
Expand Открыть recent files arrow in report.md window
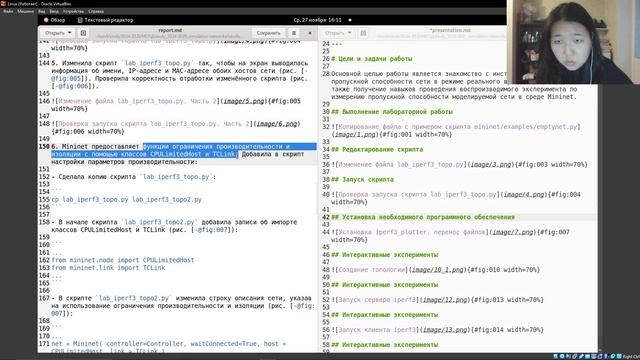(70, 33)
